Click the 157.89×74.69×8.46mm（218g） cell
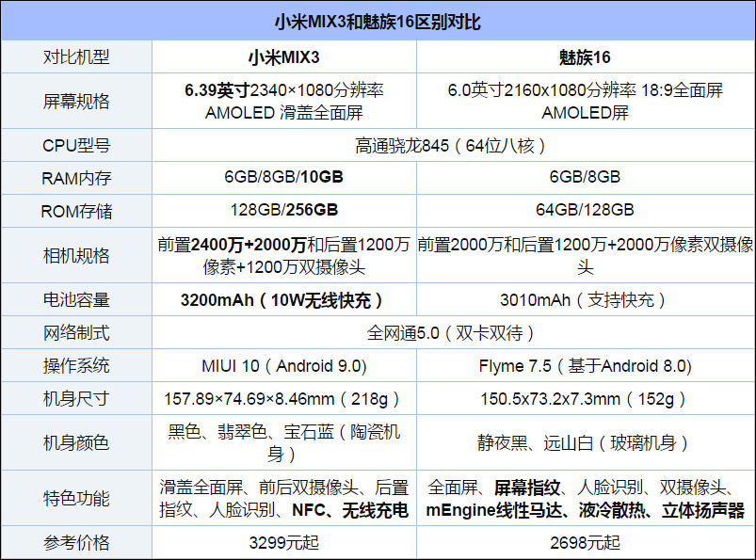756x560 pixels. [x=284, y=398]
